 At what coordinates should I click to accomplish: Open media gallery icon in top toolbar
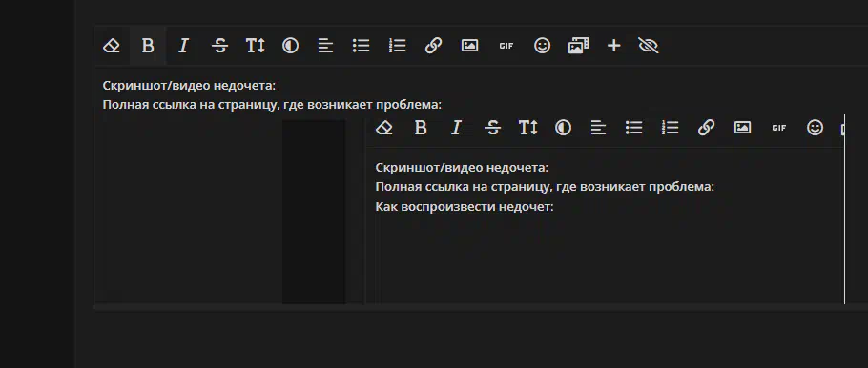click(x=578, y=46)
